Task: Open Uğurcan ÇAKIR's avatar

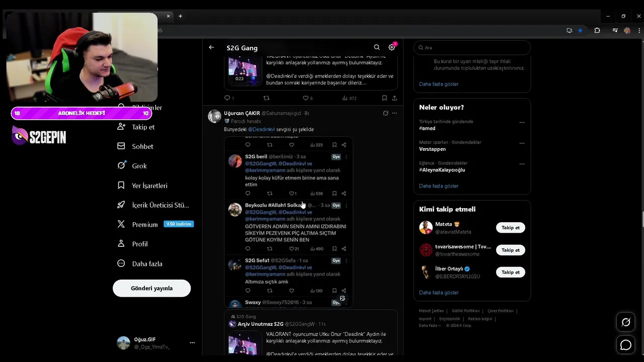Action: point(215,116)
